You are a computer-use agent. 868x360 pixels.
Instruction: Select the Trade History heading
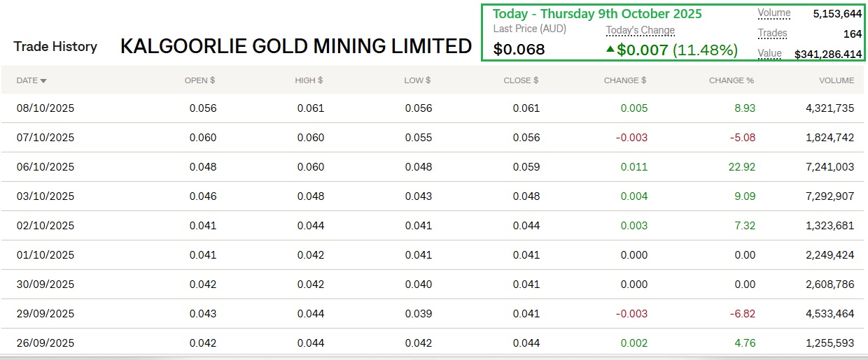point(55,47)
